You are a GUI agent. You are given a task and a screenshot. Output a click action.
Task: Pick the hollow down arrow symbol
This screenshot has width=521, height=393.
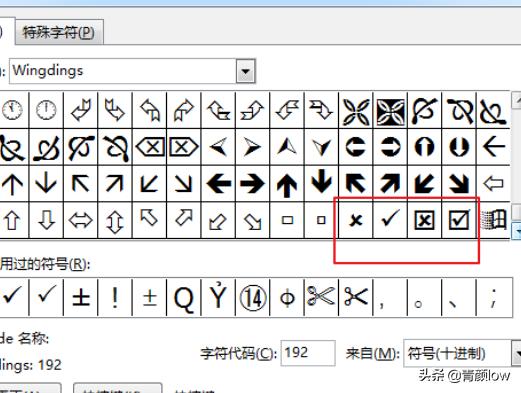[46, 220]
